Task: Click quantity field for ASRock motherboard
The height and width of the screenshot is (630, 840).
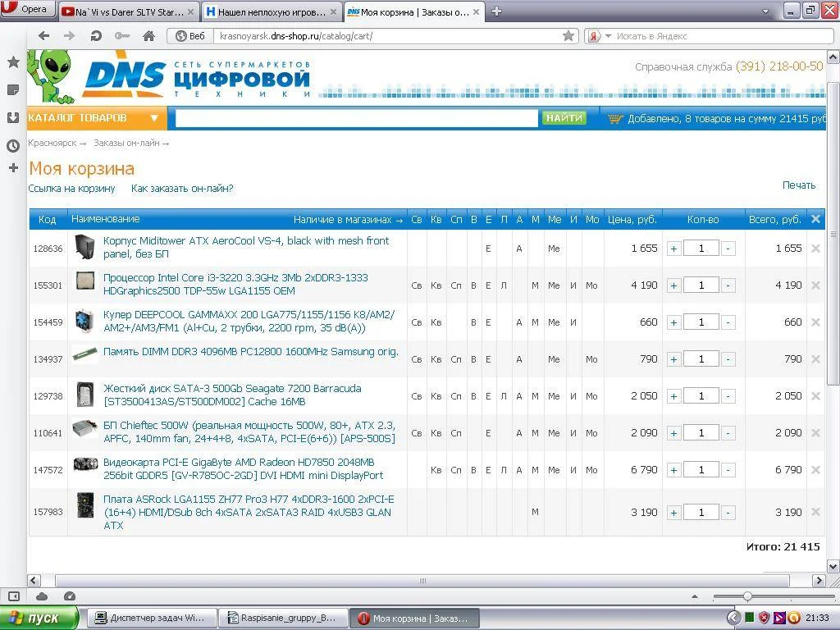Action: 701,513
